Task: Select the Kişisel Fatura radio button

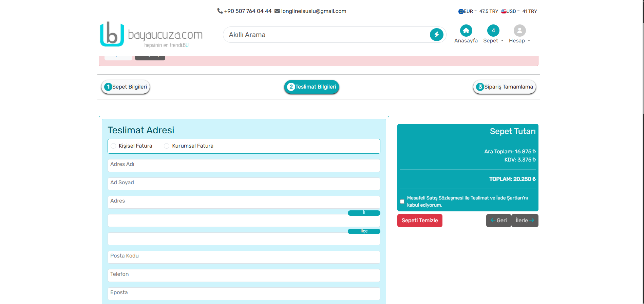Action: tap(113, 146)
